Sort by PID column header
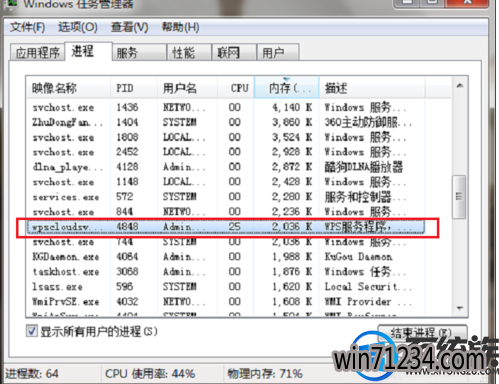Screen dimensions: 499x384 pyautogui.click(x=133, y=88)
